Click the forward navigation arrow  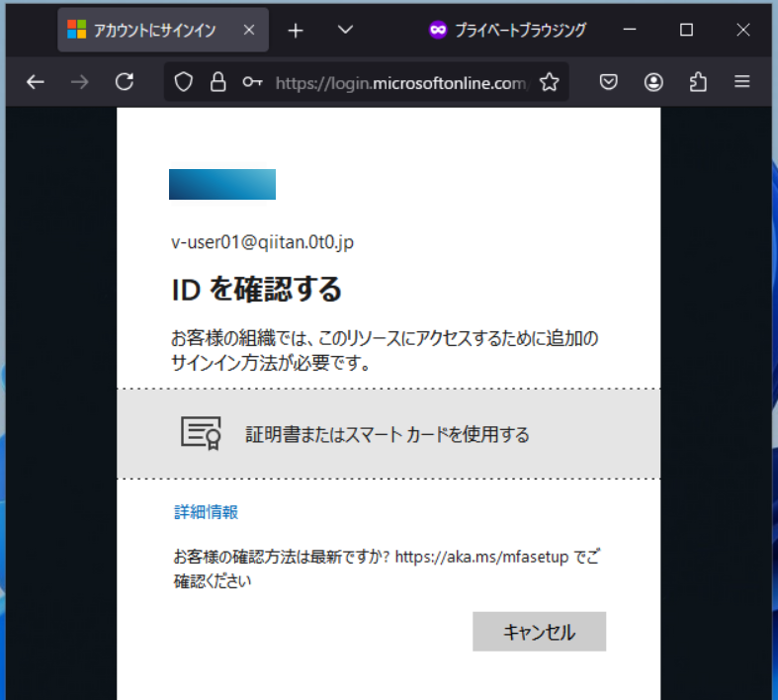[79, 82]
